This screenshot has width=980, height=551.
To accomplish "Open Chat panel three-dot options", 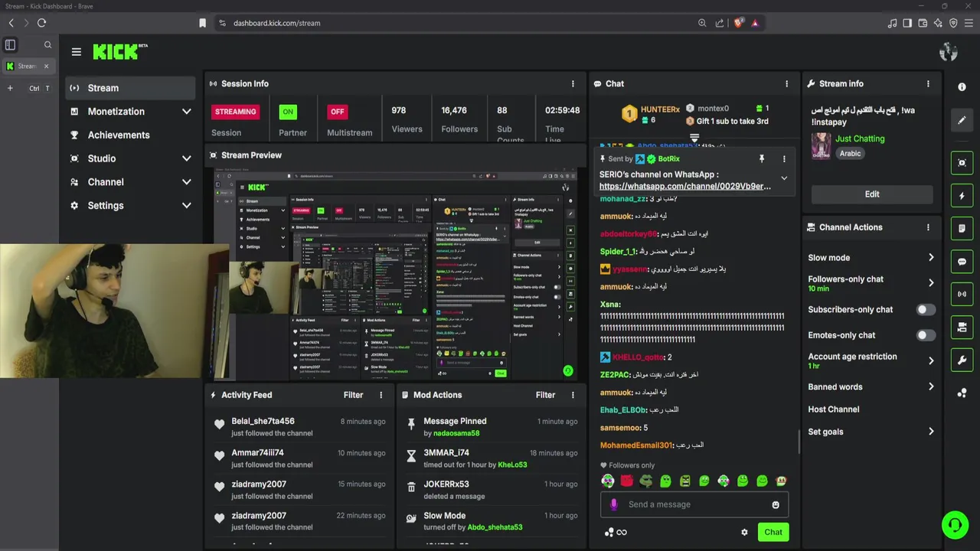I will (x=786, y=83).
